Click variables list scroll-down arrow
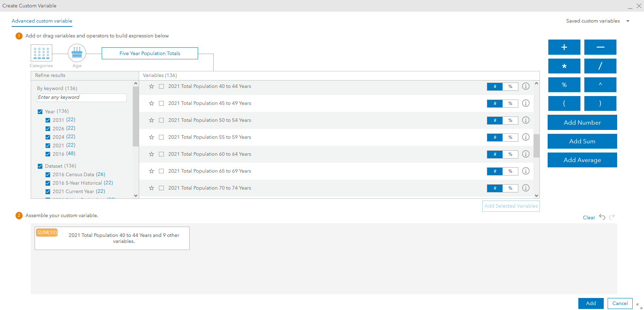The width and height of the screenshot is (644, 310). point(536,195)
